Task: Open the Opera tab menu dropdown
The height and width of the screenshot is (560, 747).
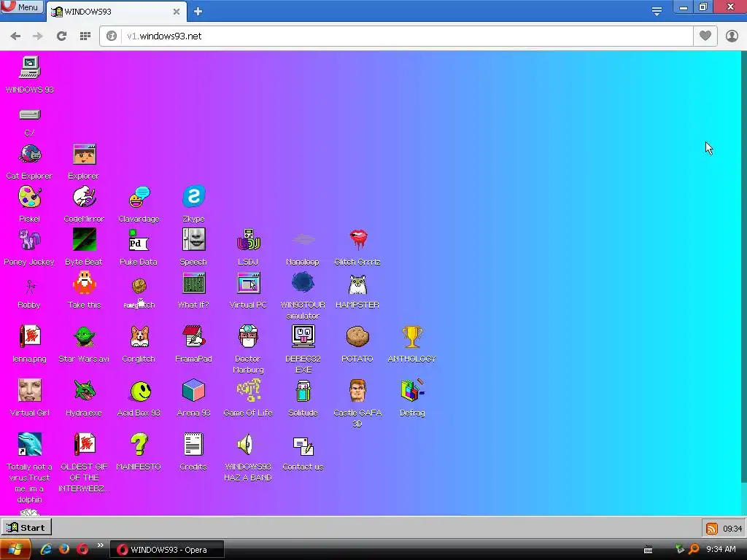Action: [x=657, y=12]
